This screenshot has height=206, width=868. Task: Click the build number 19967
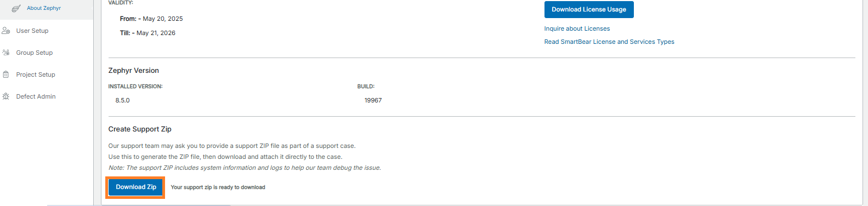pyautogui.click(x=373, y=100)
